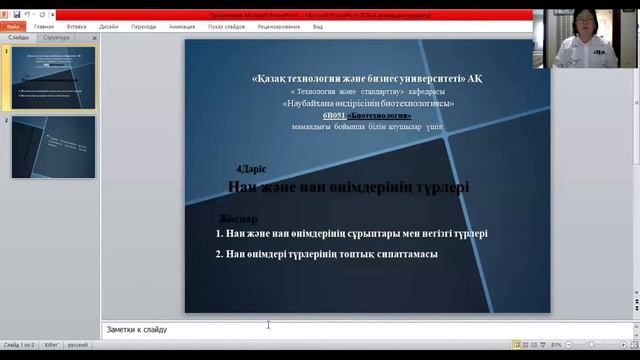The image size is (640, 360).
Task: Click the notes field 'Заметки к слайду'
Action: point(367,330)
